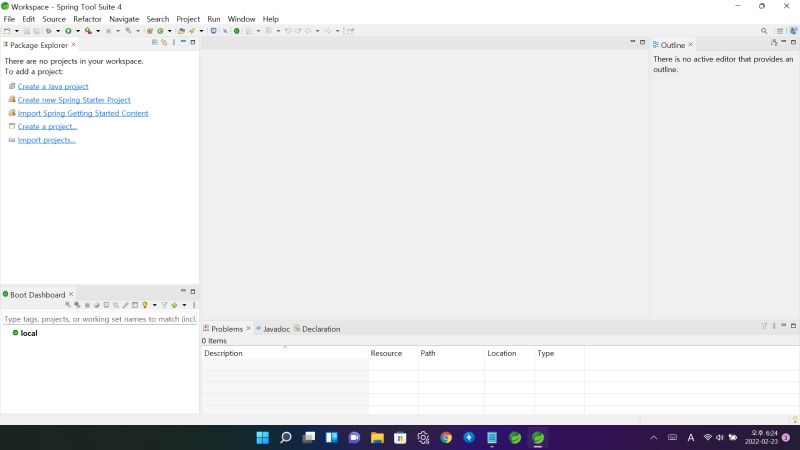Close the Outline view tab

[x=691, y=44]
